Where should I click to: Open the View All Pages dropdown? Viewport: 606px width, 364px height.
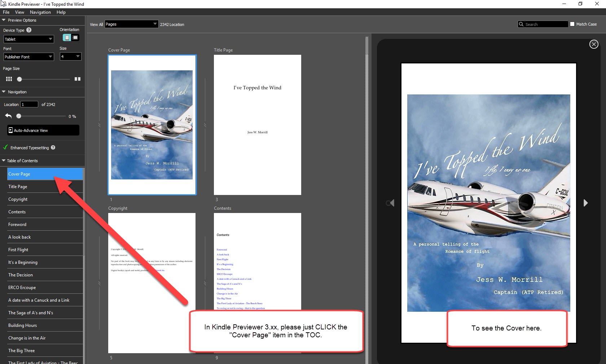[x=131, y=24]
